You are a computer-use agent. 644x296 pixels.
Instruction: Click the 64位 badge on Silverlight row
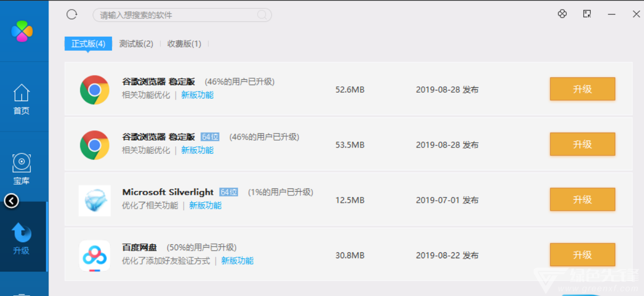(x=229, y=192)
